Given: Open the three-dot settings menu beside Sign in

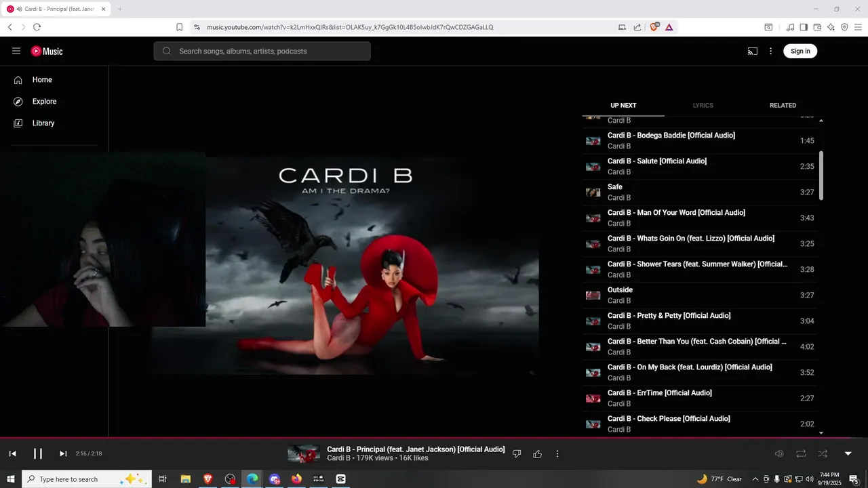Looking at the screenshot, I should tap(770, 51).
